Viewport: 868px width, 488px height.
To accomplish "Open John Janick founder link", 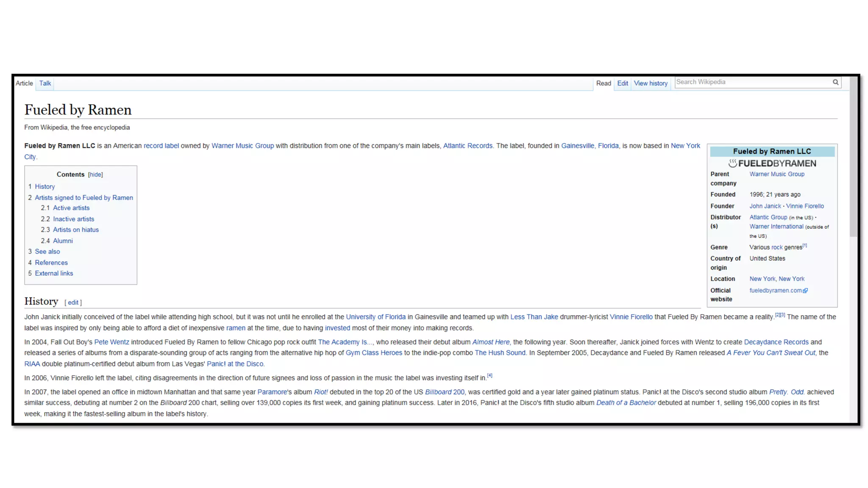I will point(765,206).
